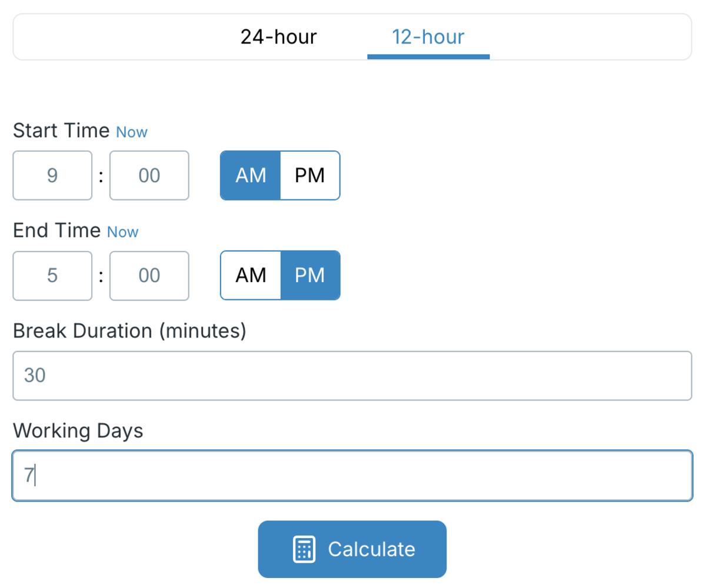This screenshot has height=588, width=706.
Task: Click the End Time minutes field
Action: coord(149,275)
